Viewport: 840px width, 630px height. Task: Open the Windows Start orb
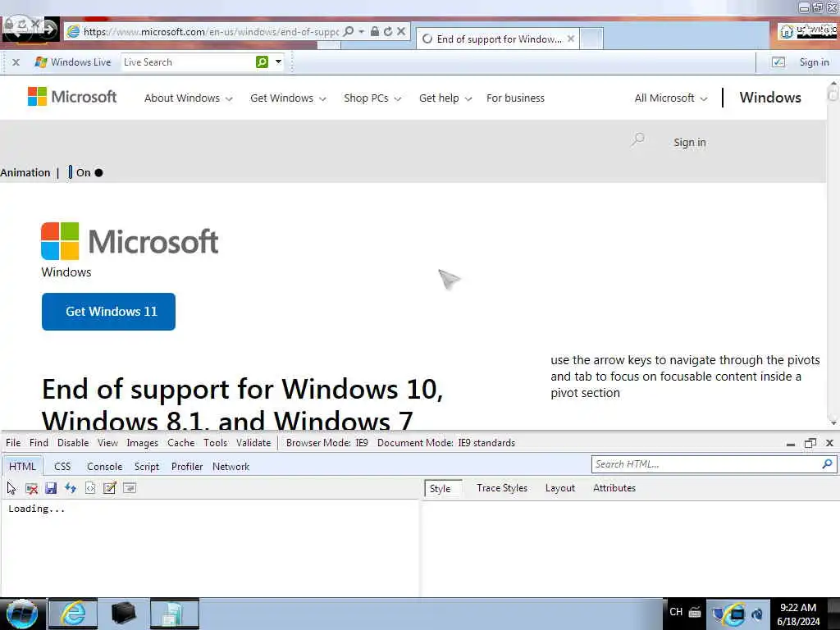(x=22, y=614)
